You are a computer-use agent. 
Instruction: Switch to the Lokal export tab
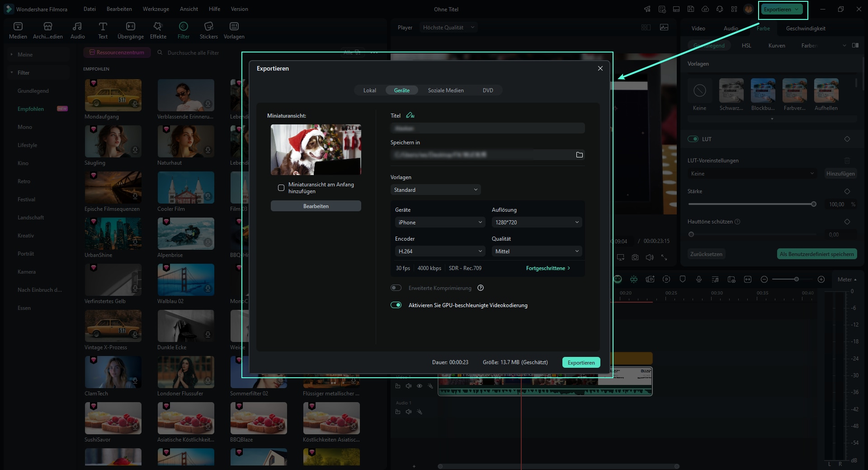pos(369,90)
